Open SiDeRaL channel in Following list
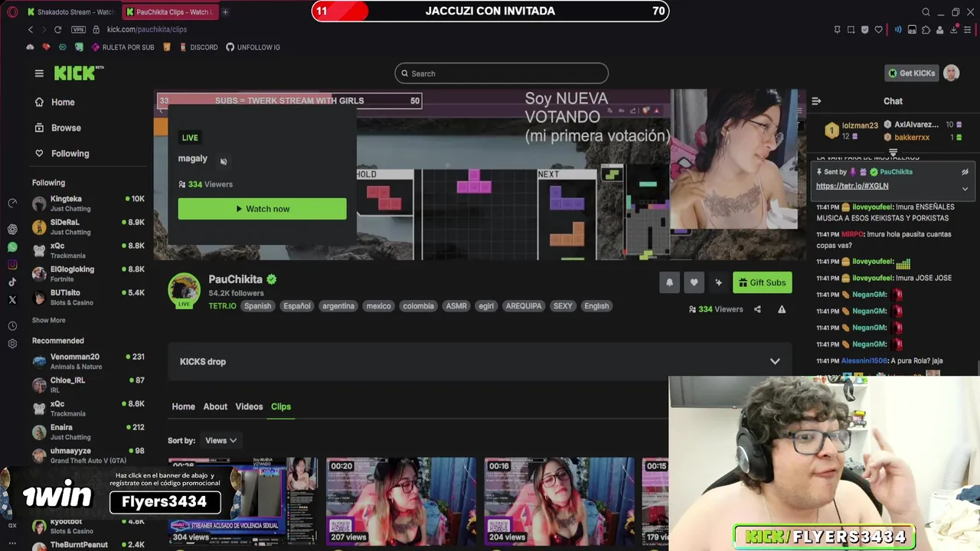The height and width of the screenshot is (551, 980). coord(88,227)
